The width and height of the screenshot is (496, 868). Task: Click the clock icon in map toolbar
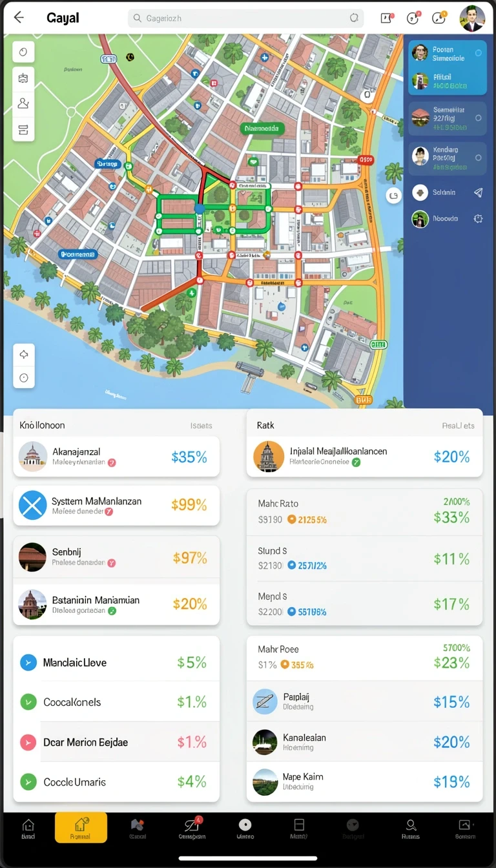[23, 52]
